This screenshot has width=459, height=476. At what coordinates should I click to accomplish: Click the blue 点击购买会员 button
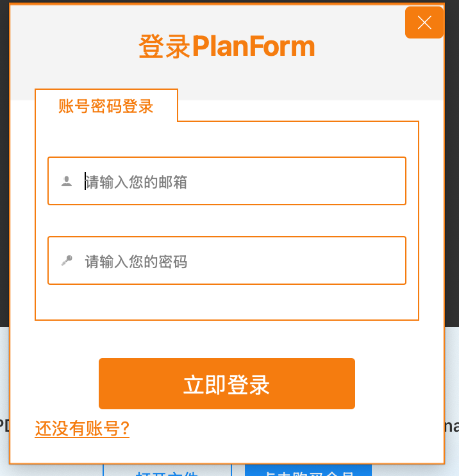(308, 470)
